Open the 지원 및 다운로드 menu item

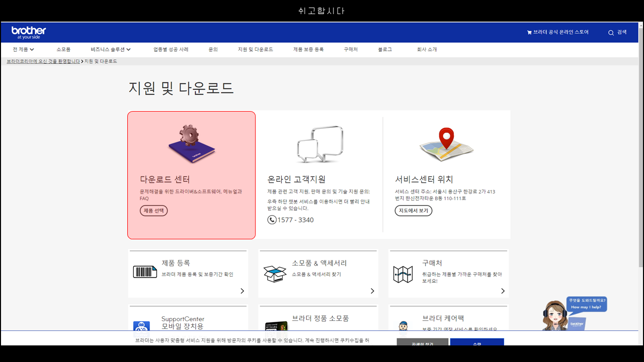pyautogui.click(x=256, y=49)
